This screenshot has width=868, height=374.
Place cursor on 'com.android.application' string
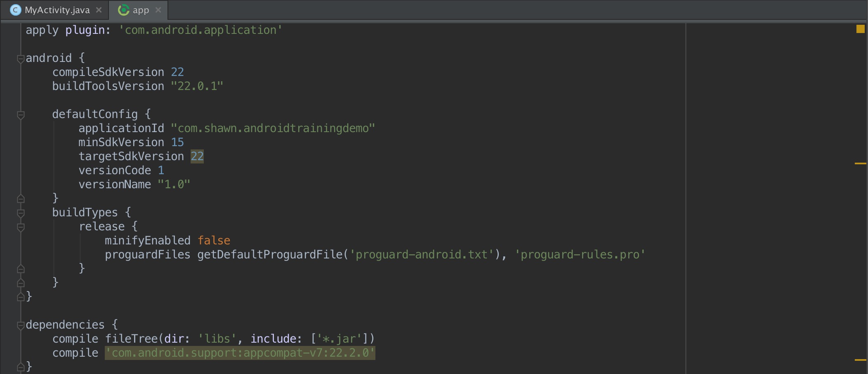[200, 30]
